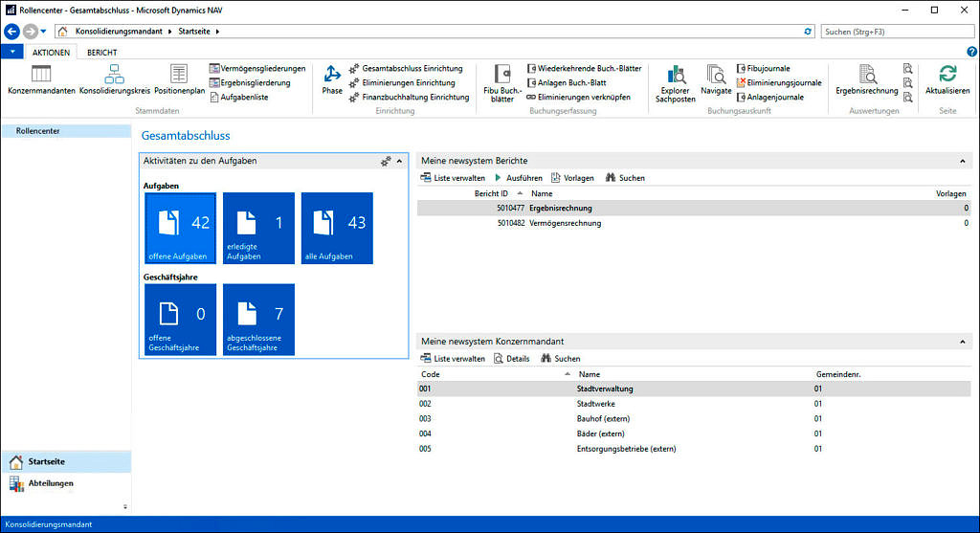Open the blue application menu dropdown
The width and height of the screenshot is (980, 533).
[11, 52]
